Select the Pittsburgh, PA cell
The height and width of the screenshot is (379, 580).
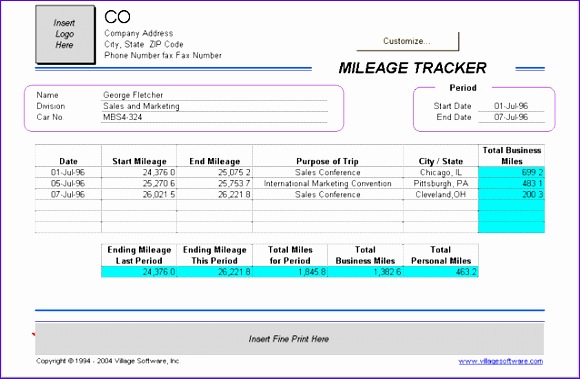pyautogui.click(x=441, y=183)
